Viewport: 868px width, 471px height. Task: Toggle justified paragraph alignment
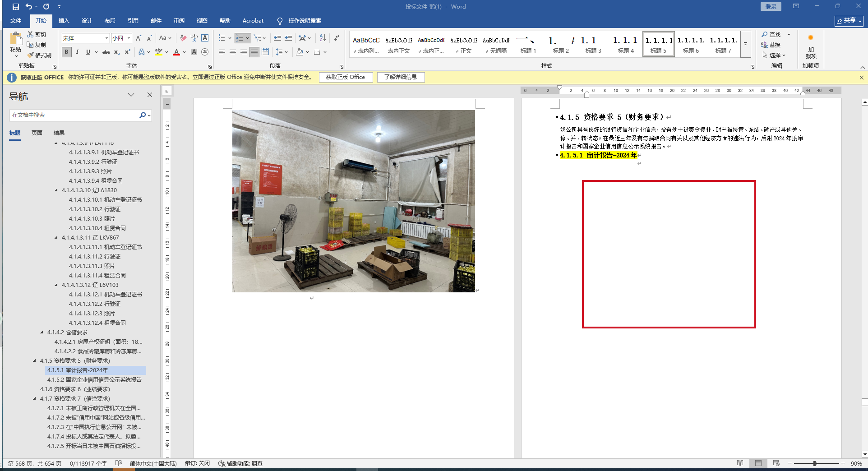tap(254, 52)
